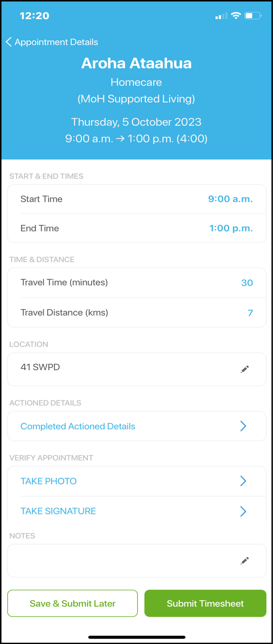
Task: Tap the back chevron beside Appointment Details
Action: coord(9,42)
